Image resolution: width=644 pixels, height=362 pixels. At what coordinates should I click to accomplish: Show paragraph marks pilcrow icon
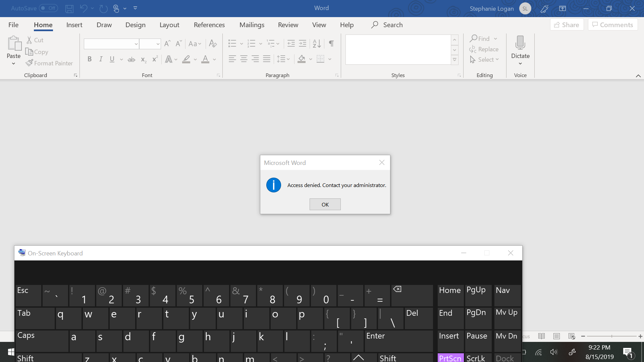pos(331,43)
